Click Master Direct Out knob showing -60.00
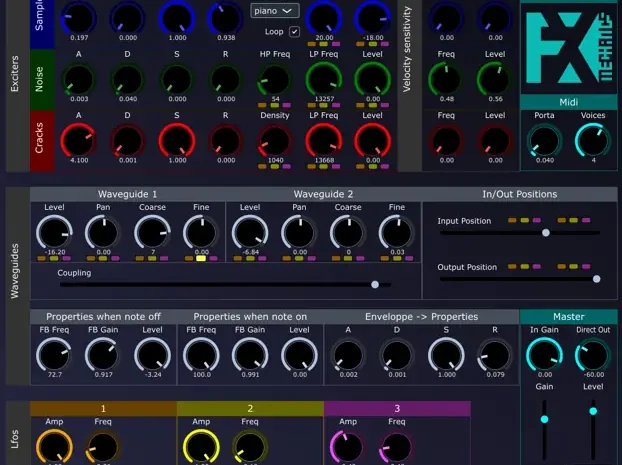The width and height of the screenshot is (622, 465). click(x=593, y=355)
